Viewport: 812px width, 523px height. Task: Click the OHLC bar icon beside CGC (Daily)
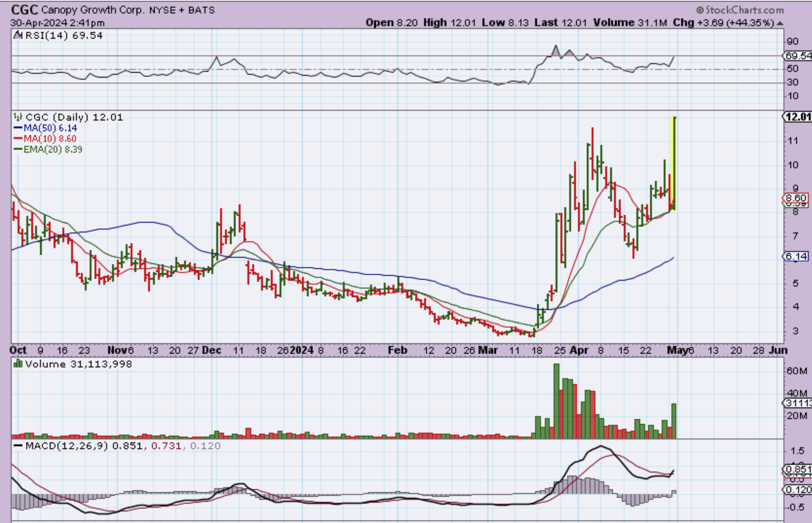pos(18,117)
